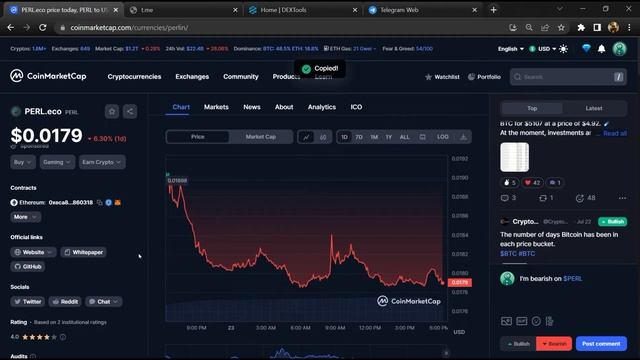Expand the Website links dropdown

(x=33, y=252)
